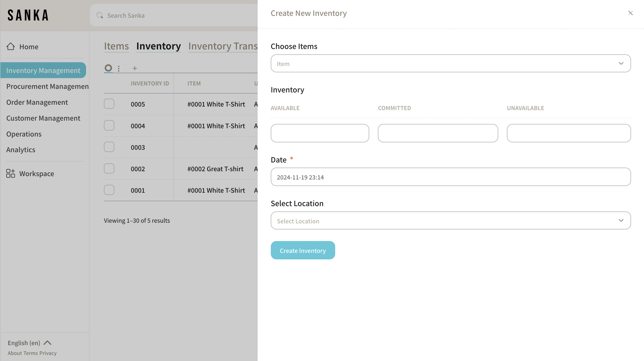Click the circle view icon above the table
The width and height of the screenshot is (644, 361).
pyautogui.click(x=108, y=68)
